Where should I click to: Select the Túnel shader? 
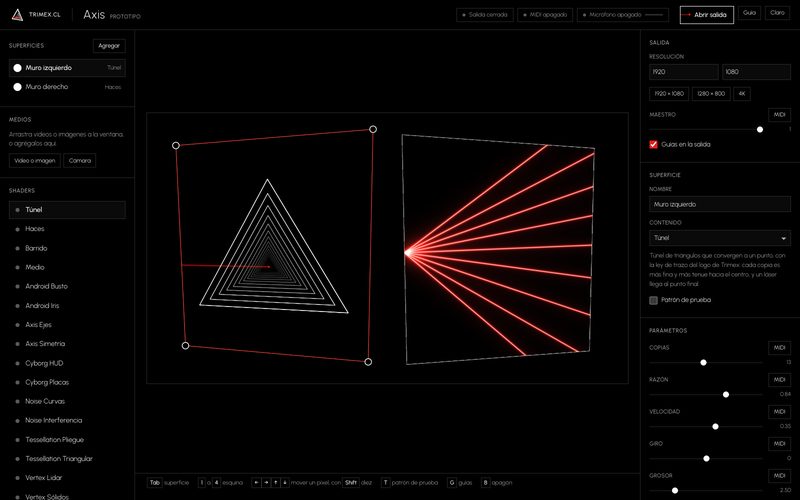point(67,210)
